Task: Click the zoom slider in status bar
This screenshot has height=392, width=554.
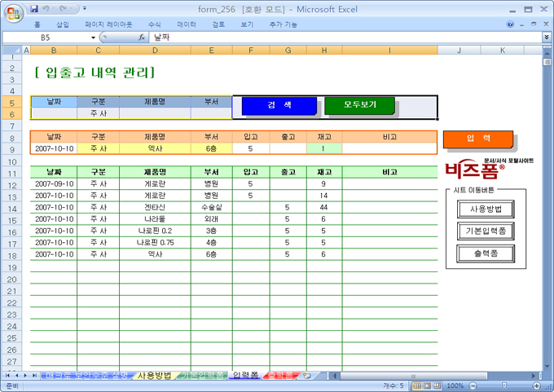Action: point(503,385)
